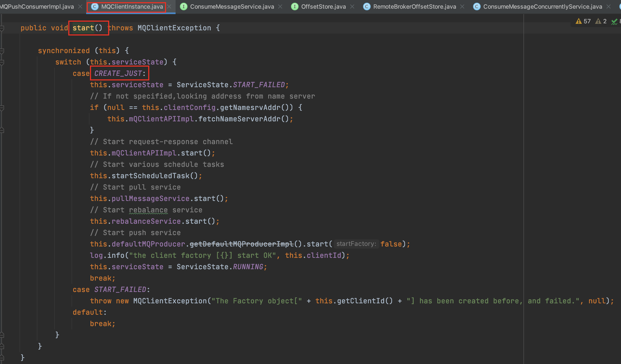Click fold end marker after fetchNameServerAddr block
This screenshot has height=364, width=621.
pos(2,130)
